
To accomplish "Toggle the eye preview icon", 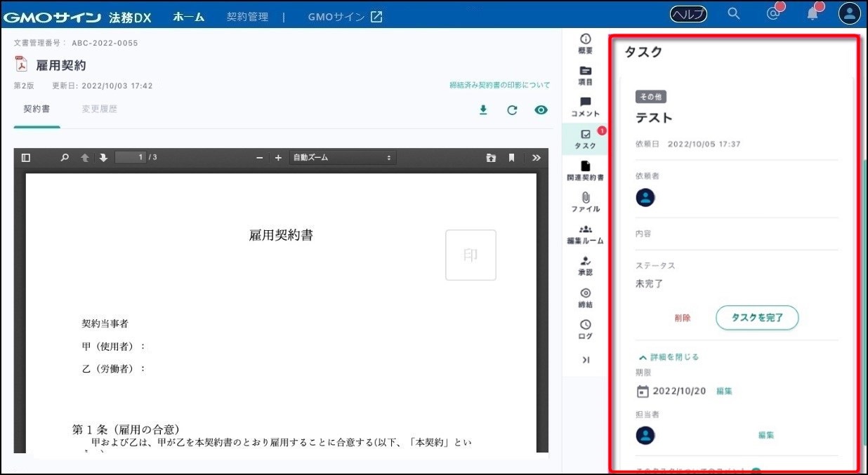I will 541,110.
